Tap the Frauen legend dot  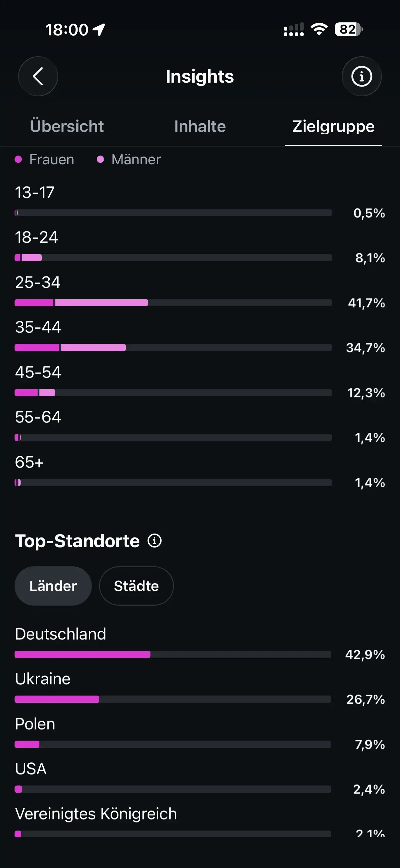click(x=18, y=159)
